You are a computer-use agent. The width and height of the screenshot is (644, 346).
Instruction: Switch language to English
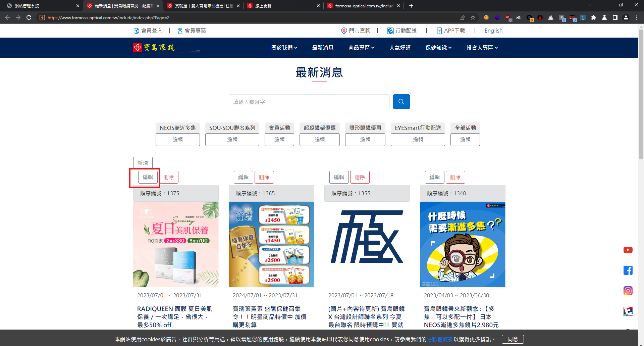coord(493,31)
